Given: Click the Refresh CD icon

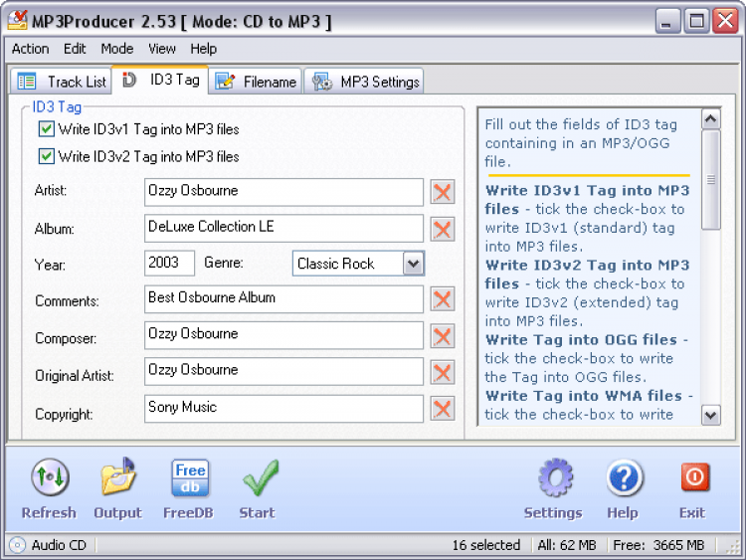Looking at the screenshot, I should coord(50,477).
